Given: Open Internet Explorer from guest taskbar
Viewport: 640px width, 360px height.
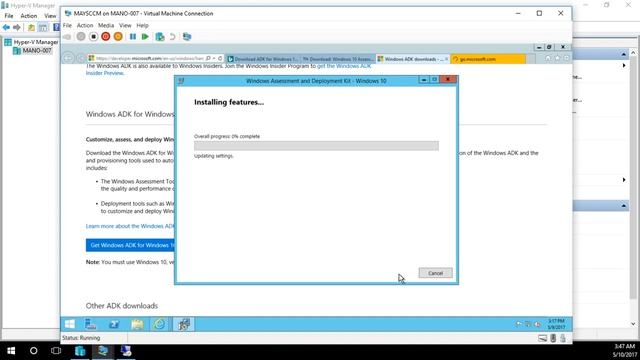Looking at the screenshot, I should point(160,324).
